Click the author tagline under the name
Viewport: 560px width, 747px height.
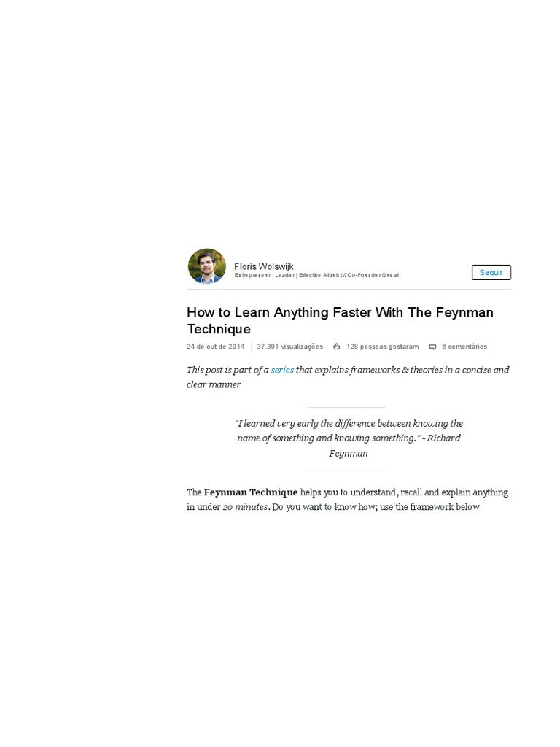(x=316, y=275)
